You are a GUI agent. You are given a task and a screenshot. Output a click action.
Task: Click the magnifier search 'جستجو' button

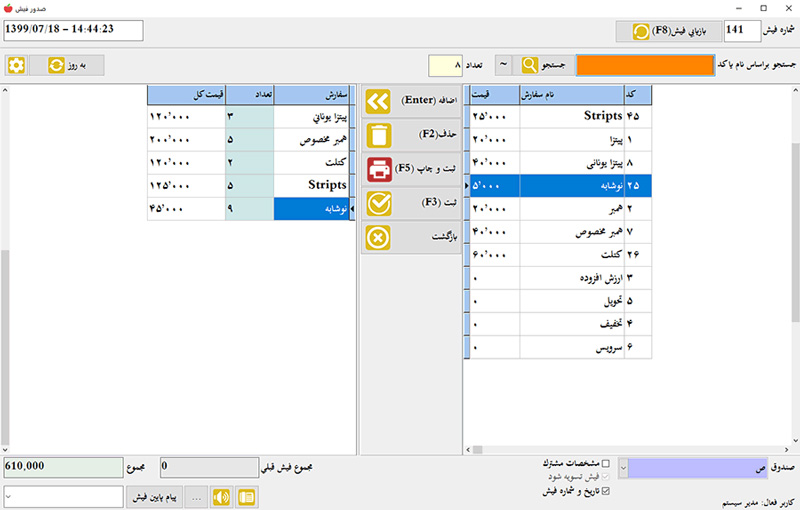pos(543,65)
